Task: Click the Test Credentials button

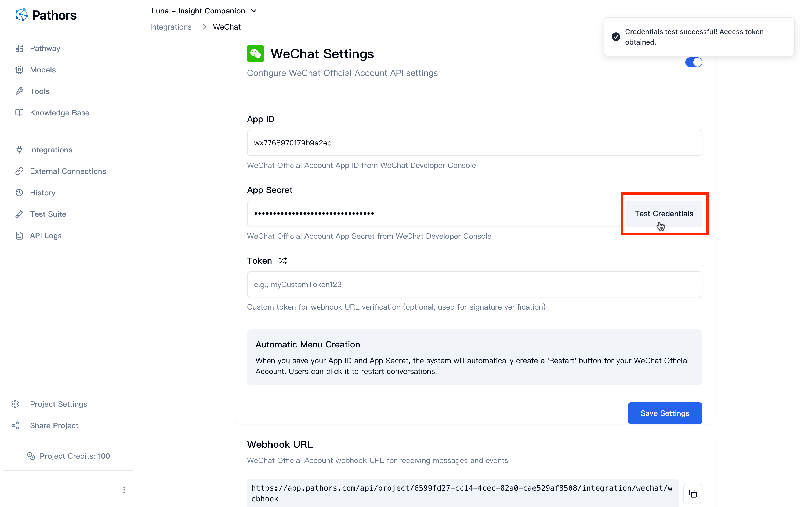Action: (x=664, y=213)
